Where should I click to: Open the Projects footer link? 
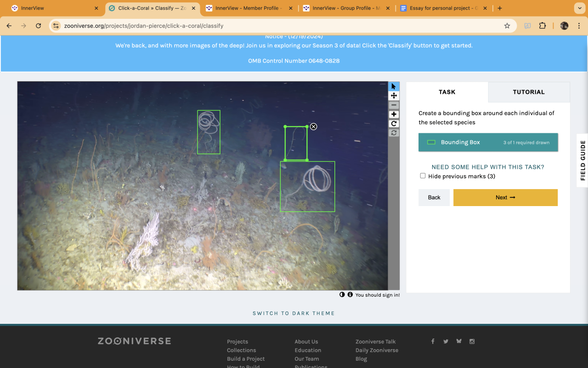pos(237,341)
